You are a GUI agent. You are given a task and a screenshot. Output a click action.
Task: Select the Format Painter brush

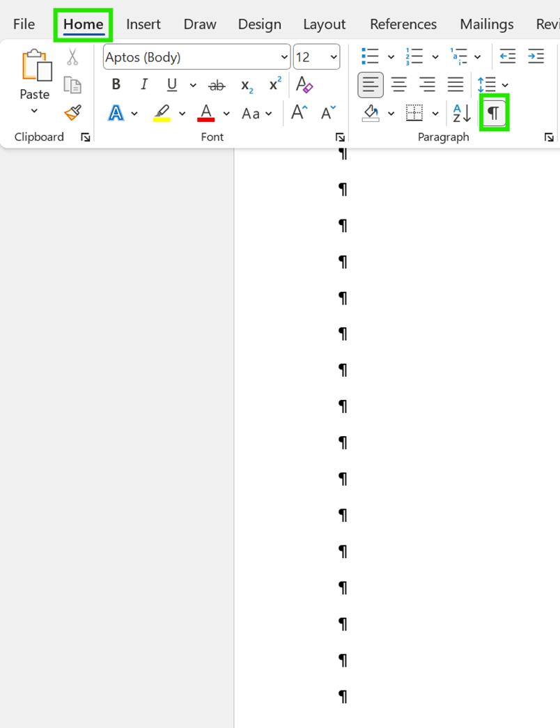click(x=73, y=113)
